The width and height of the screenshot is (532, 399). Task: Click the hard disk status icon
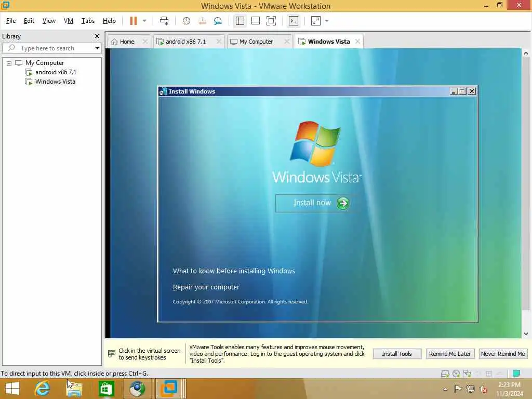(445, 374)
